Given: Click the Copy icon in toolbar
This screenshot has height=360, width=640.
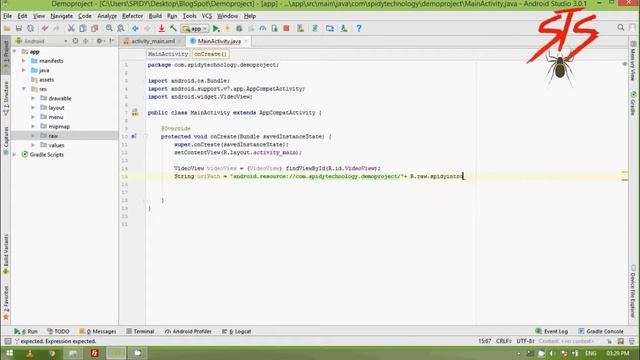Looking at the screenshot, I should coord(83,28).
